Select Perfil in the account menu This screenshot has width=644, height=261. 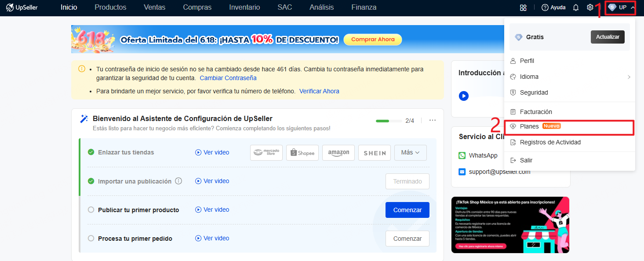click(570, 61)
